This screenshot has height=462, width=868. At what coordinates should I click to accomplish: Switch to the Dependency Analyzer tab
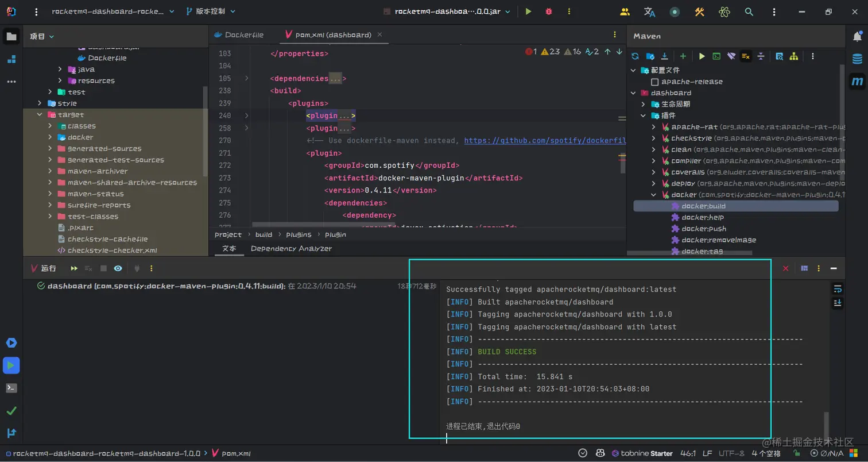[x=291, y=249]
